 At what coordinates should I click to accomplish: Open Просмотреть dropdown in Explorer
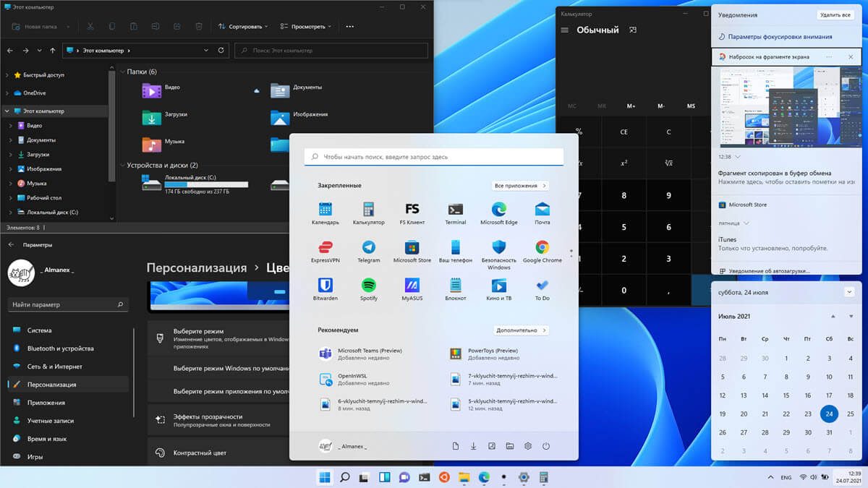(306, 26)
